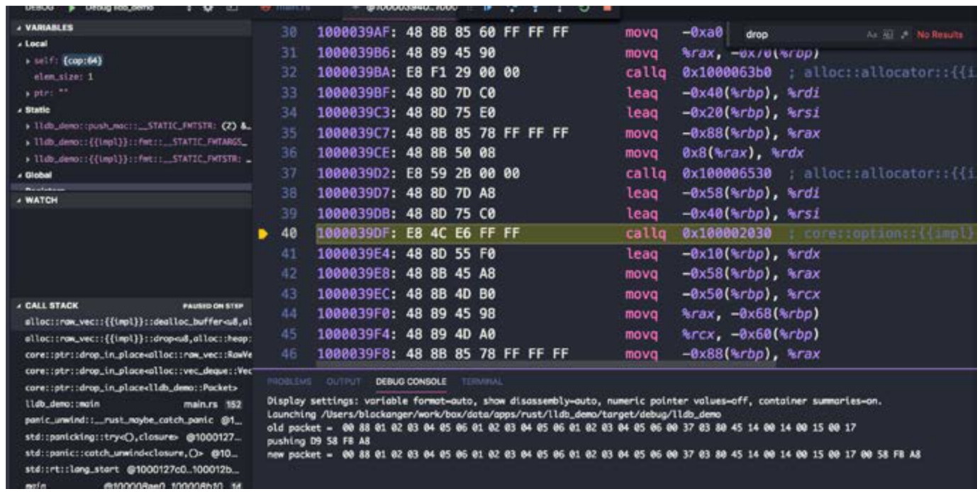Viewport: 980px width, 492px height.
Task: Toggle Match Case in find box
Action: tap(872, 35)
